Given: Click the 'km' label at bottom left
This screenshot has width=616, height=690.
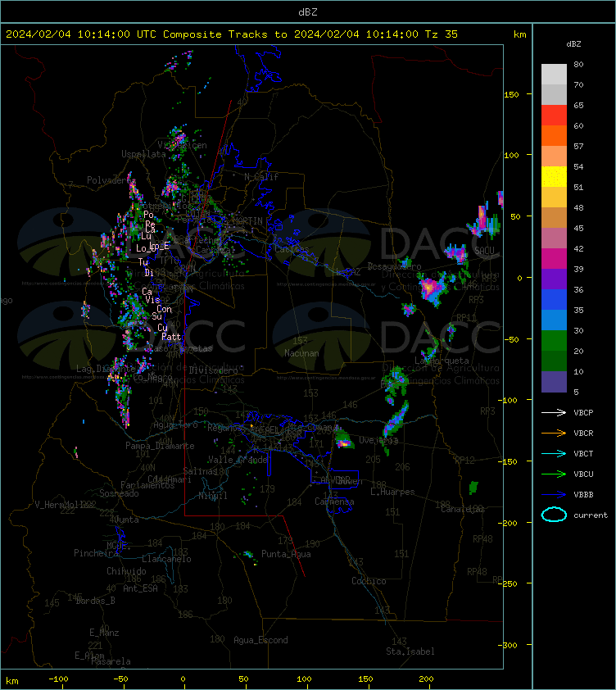Looking at the screenshot, I should 12,681.
